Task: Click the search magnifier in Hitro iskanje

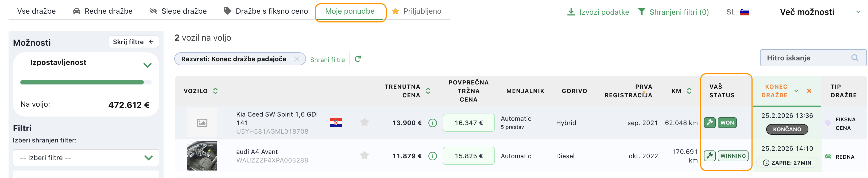Action: tap(855, 58)
